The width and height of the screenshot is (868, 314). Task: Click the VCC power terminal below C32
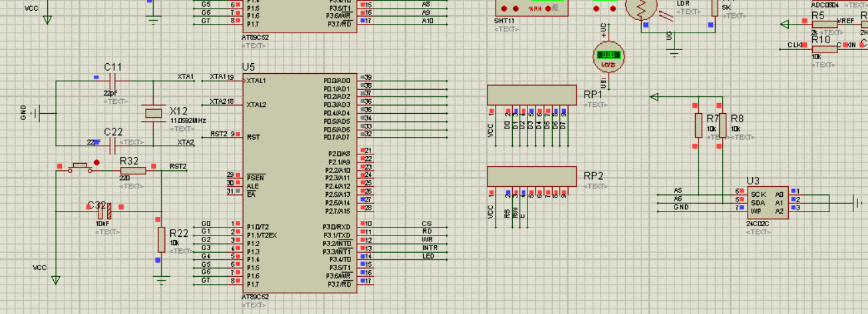[56, 280]
